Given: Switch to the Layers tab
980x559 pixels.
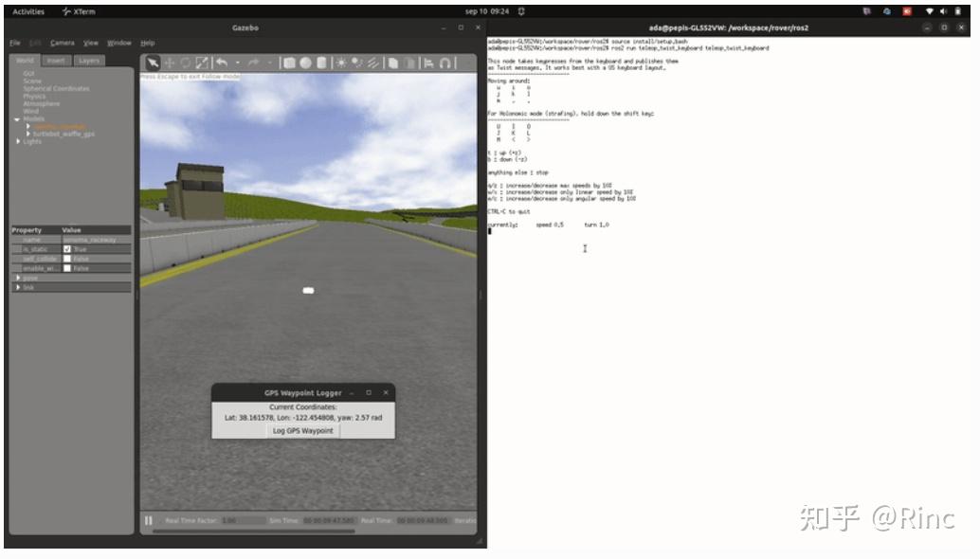Looking at the screenshot, I should point(89,61).
